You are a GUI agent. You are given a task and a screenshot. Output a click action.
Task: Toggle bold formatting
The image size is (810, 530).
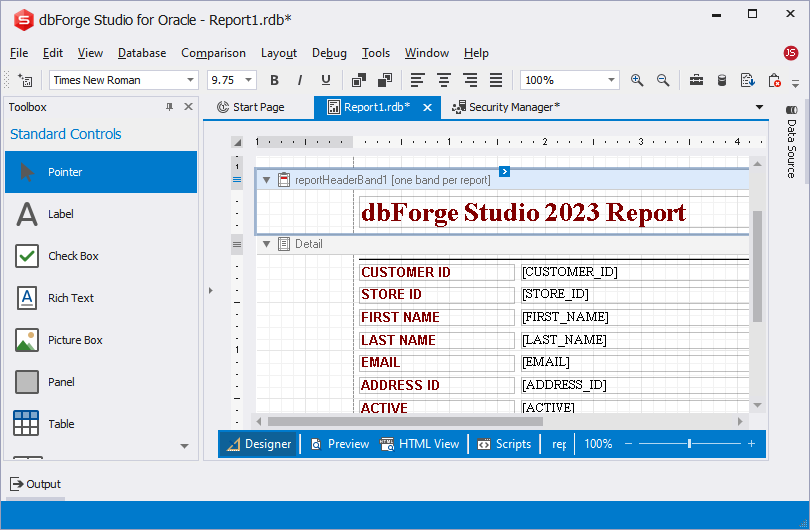[x=274, y=80]
